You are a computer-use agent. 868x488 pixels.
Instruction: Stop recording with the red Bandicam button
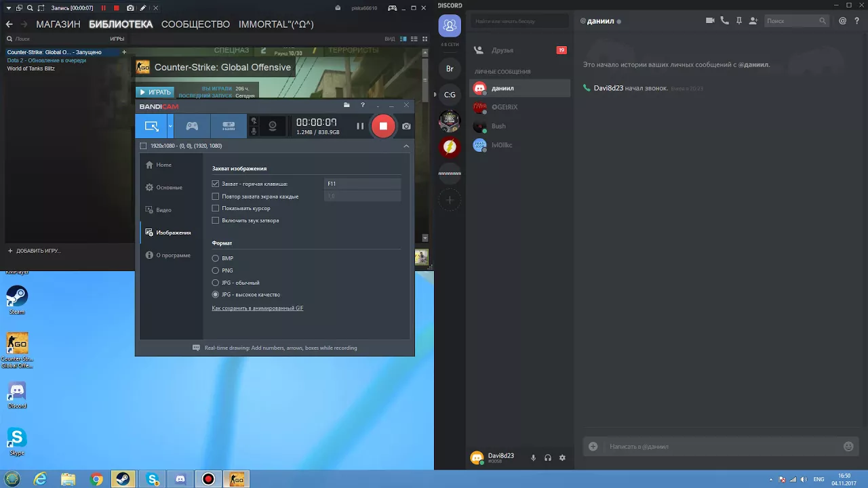tap(383, 126)
